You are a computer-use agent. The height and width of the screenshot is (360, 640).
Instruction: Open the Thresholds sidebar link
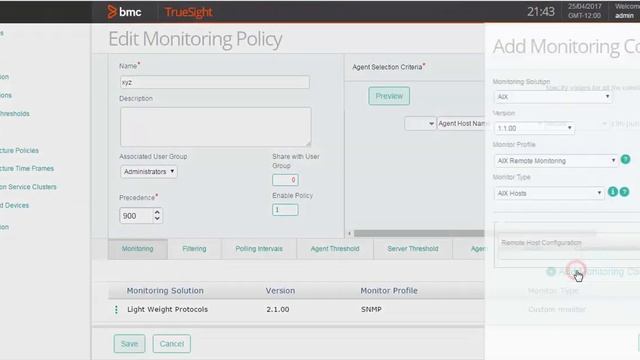15,114
